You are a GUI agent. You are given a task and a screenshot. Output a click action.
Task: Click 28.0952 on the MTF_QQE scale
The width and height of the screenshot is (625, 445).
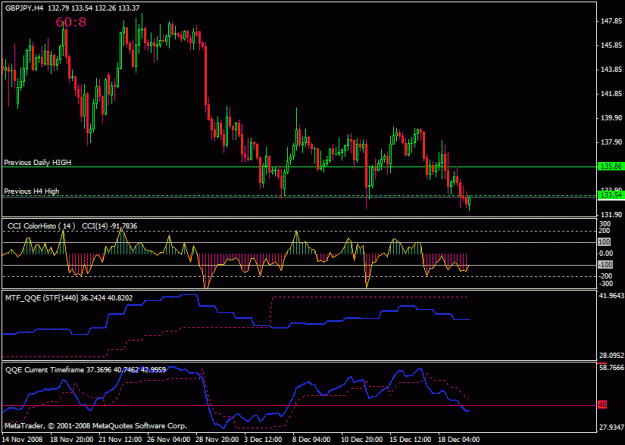(x=612, y=355)
